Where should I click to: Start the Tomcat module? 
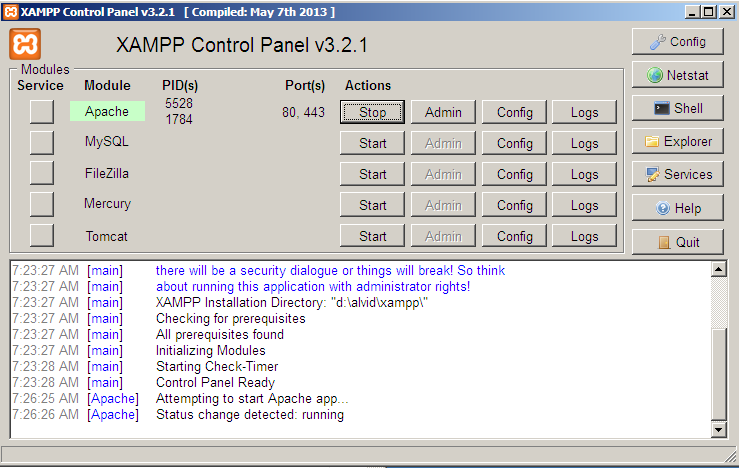372,236
